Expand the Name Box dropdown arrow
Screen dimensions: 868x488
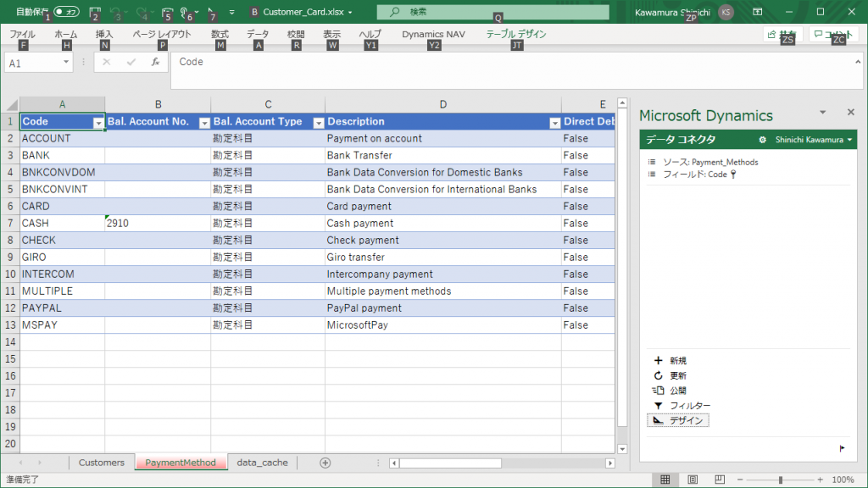tap(65, 63)
